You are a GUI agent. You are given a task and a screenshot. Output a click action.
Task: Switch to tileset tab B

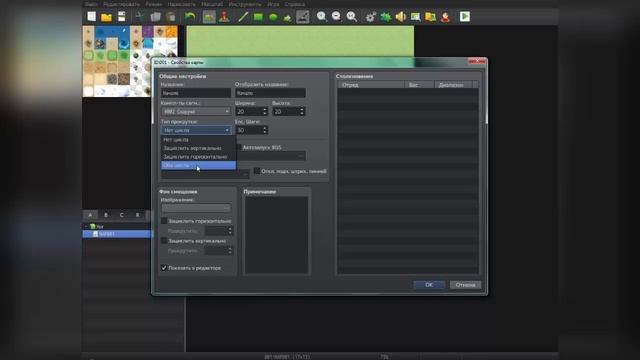tap(106, 215)
